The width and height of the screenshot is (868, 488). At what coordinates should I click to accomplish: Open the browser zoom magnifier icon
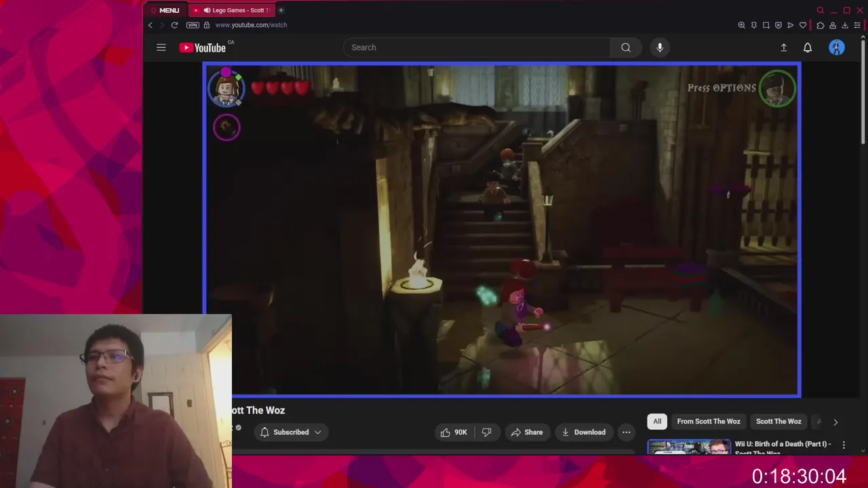pos(741,25)
